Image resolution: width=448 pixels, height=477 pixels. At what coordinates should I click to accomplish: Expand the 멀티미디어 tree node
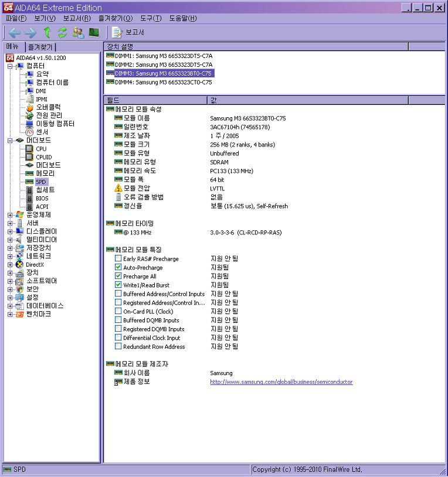(10, 240)
